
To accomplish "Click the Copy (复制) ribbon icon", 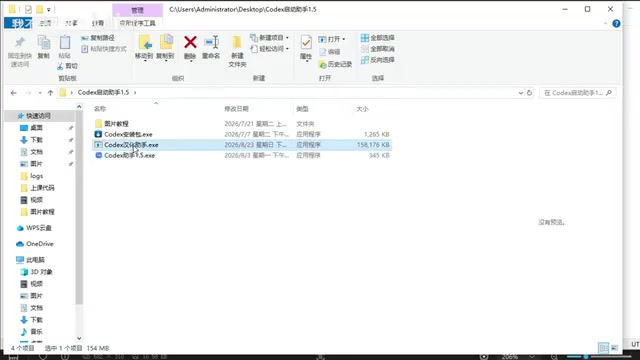I will point(44,43).
